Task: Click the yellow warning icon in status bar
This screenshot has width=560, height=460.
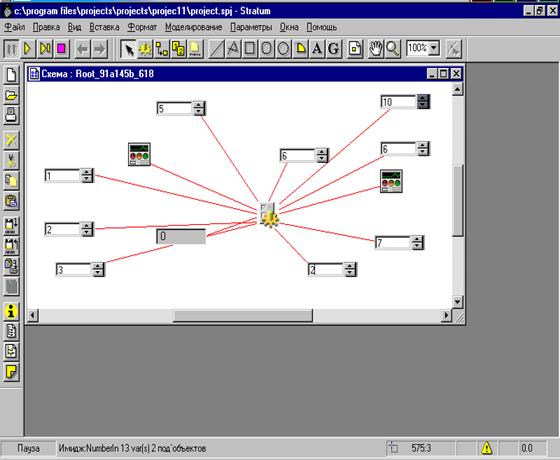Action: click(x=486, y=448)
